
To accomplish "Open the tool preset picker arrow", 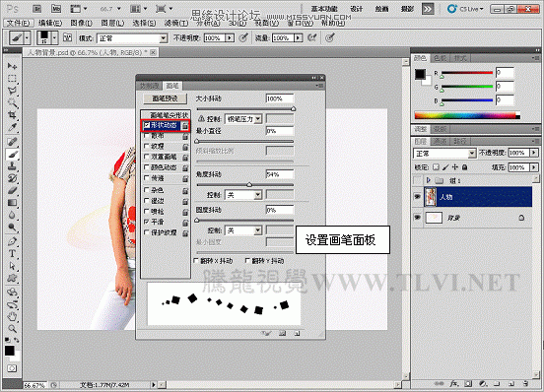I will [27, 37].
